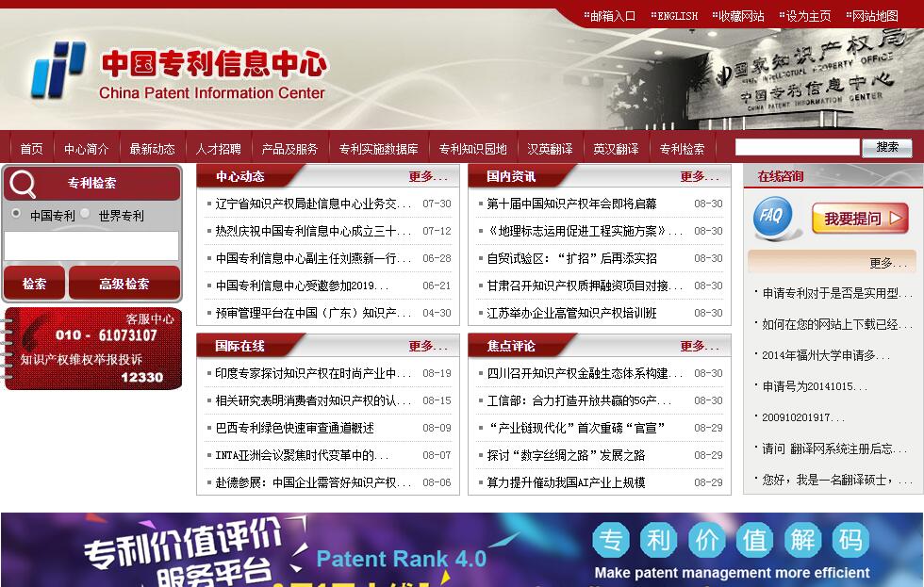
Task: Select the 中国专利 radio button
Action: coord(16,214)
